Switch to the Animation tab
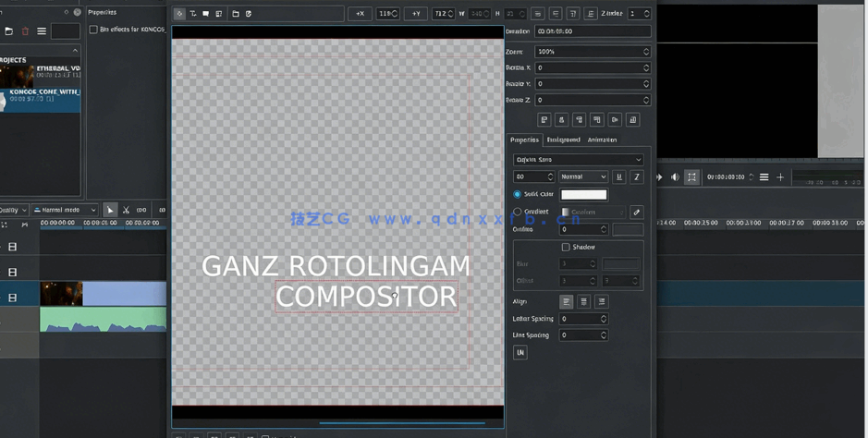Viewport: 868px width, 438px height. point(602,140)
